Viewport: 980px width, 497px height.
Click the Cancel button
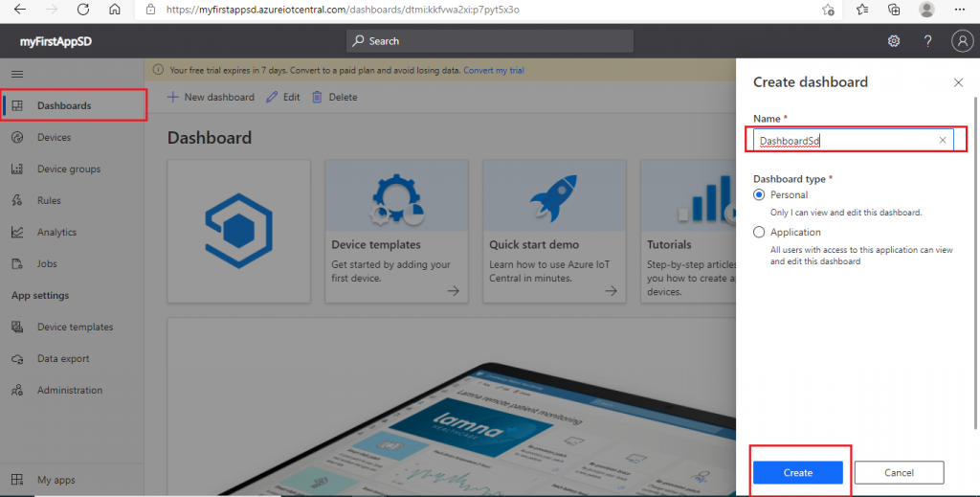click(x=899, y=473)
